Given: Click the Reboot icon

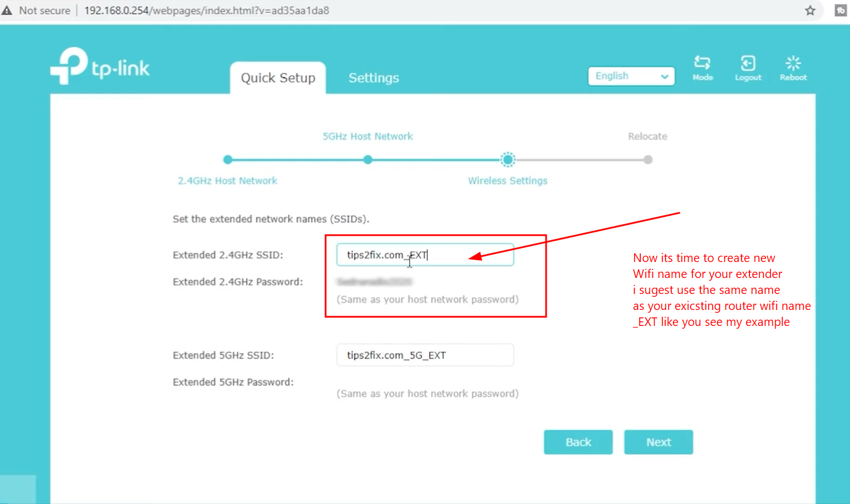Looking at the screenshot, I should pos(793,63).
